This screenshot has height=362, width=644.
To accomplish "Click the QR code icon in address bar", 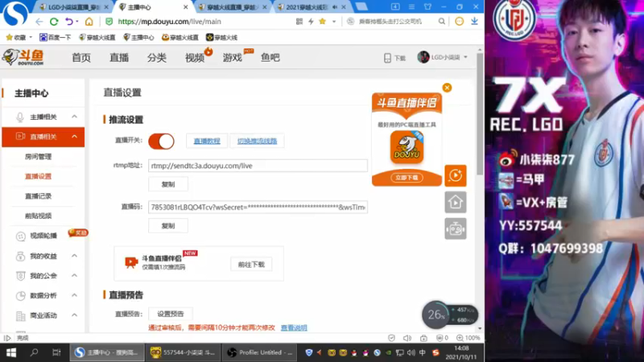I will point(299,22).
